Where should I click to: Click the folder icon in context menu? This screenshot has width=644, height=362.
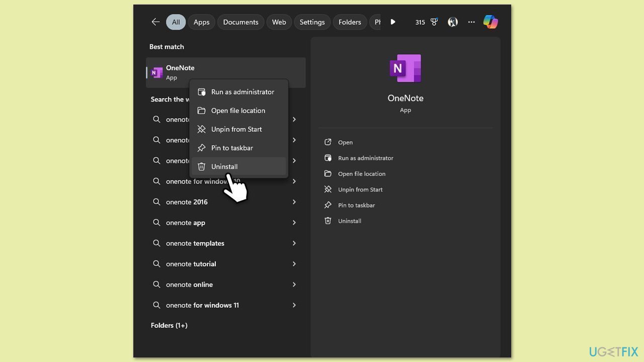pos(202,111)
